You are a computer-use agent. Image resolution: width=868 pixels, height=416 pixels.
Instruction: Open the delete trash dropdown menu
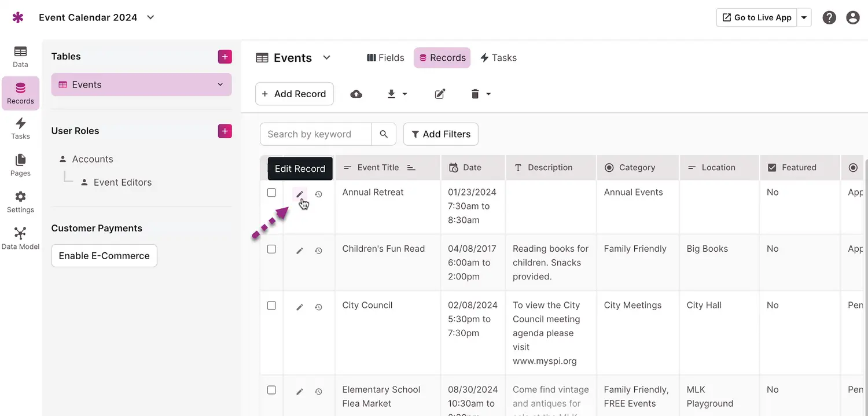click(x=480, y=94)
